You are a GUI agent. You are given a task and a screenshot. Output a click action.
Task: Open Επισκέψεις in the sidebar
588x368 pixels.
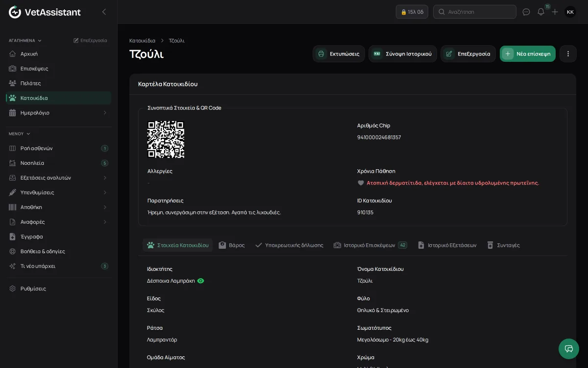pyautogui.click(x=59, y=68)
